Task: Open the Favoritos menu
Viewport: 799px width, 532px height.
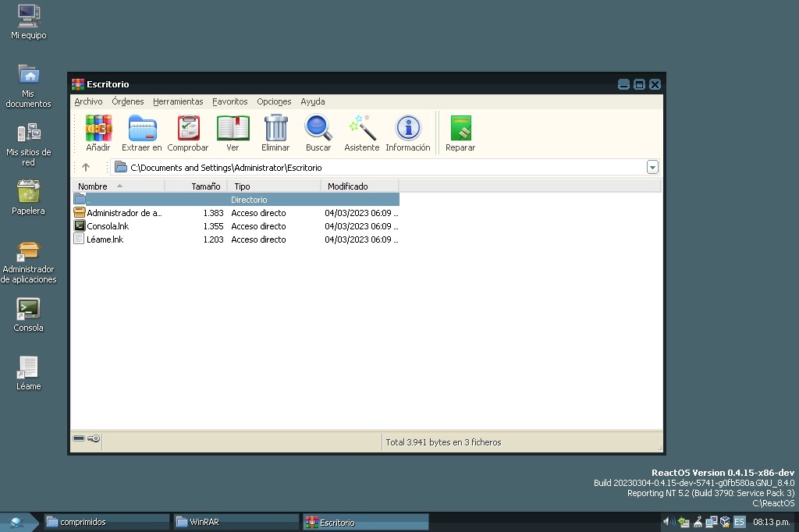Action: pos(230,101)
